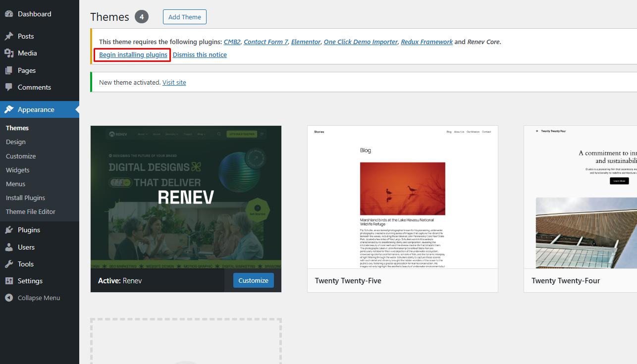Click the Users person icon
This screenshot has height=364, width=637.
pos(9,247)
